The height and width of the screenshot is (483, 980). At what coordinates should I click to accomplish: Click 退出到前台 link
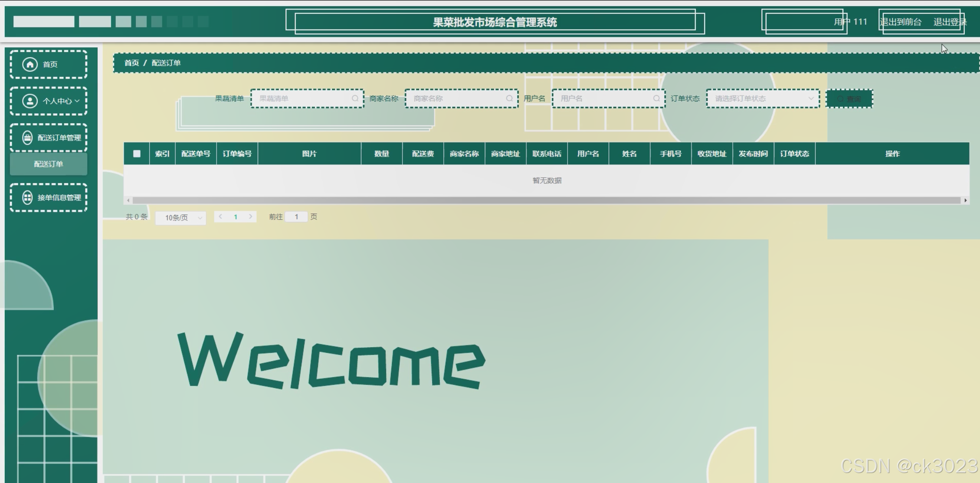coord(901,22)
